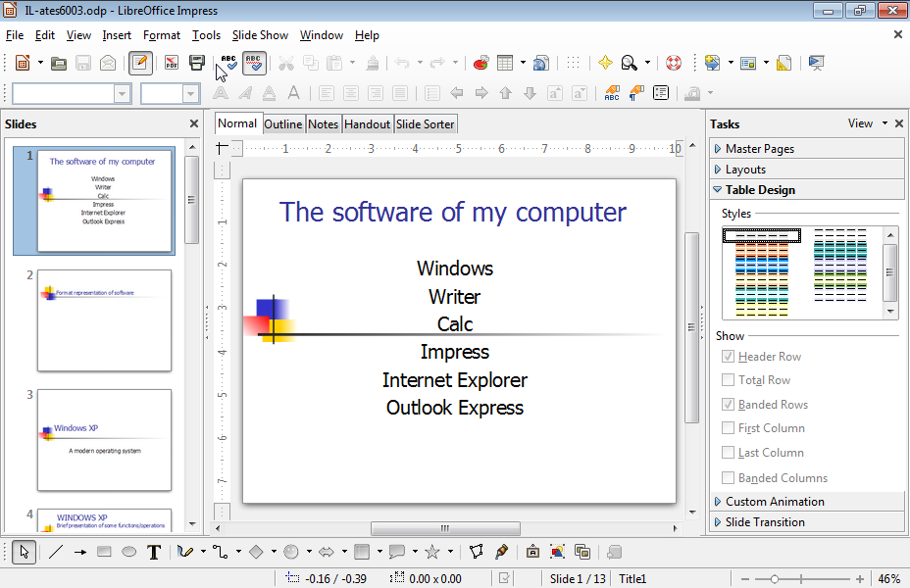This screenshot has width=910, height=588.
Task: Click the slide title text
Action: 453,213
